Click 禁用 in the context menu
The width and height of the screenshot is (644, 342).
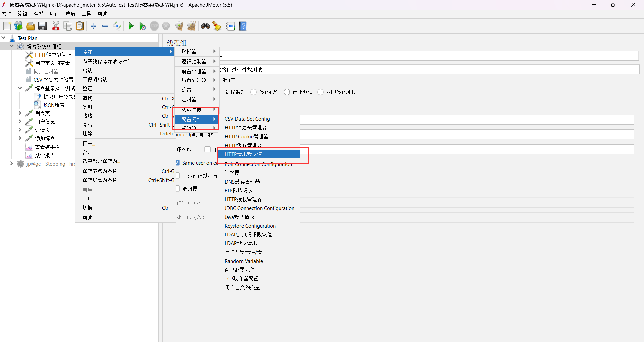point(126,199)
